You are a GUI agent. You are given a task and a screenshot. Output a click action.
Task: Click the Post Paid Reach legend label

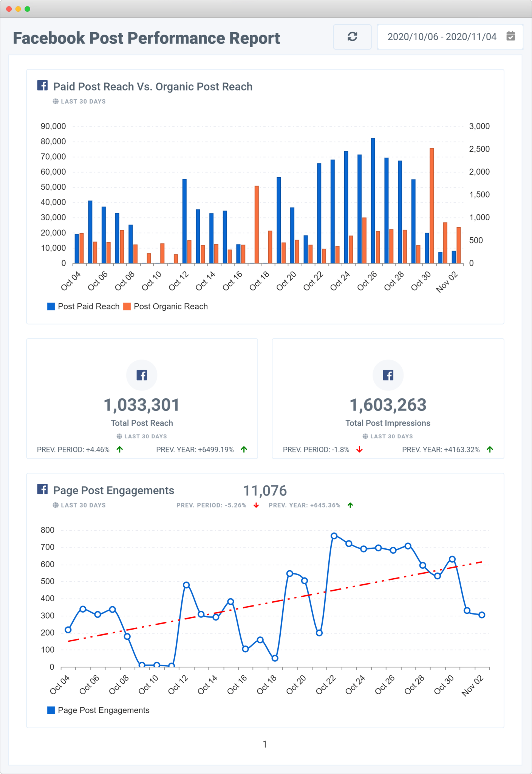tap(89, 307)
